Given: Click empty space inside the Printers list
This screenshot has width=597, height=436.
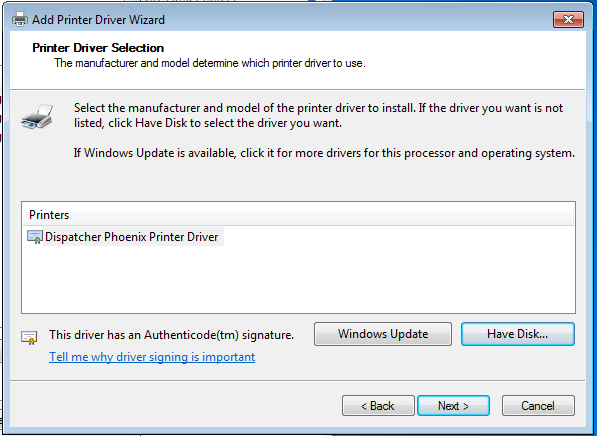Looking at the screenshot, I should (298, 280).
